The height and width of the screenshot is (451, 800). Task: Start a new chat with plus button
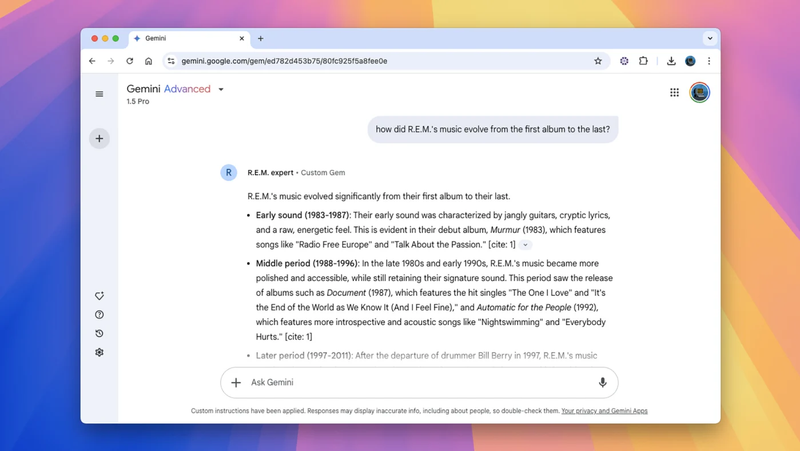tap(99, 139)
